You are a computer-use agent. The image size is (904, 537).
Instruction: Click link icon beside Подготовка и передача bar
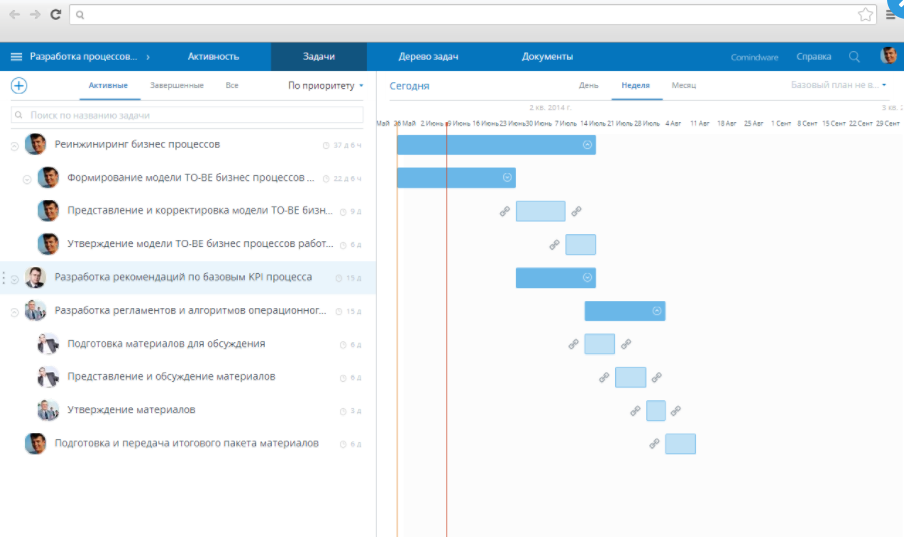654,444
